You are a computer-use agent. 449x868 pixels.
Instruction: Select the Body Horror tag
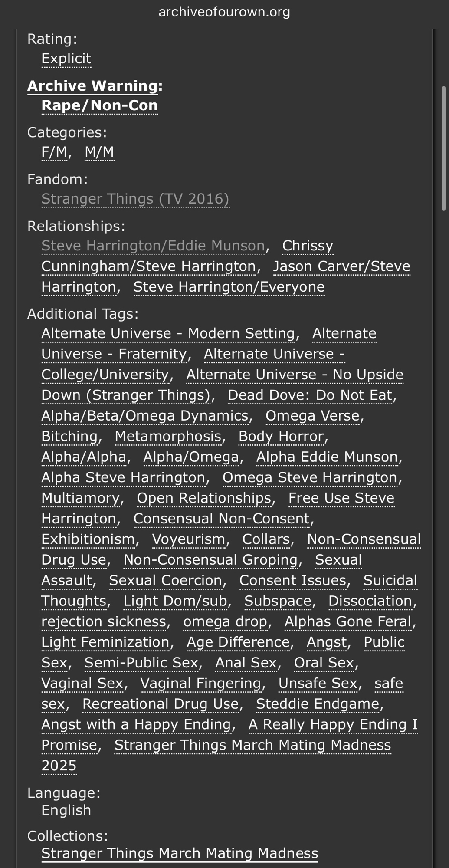tap(281, 436)
